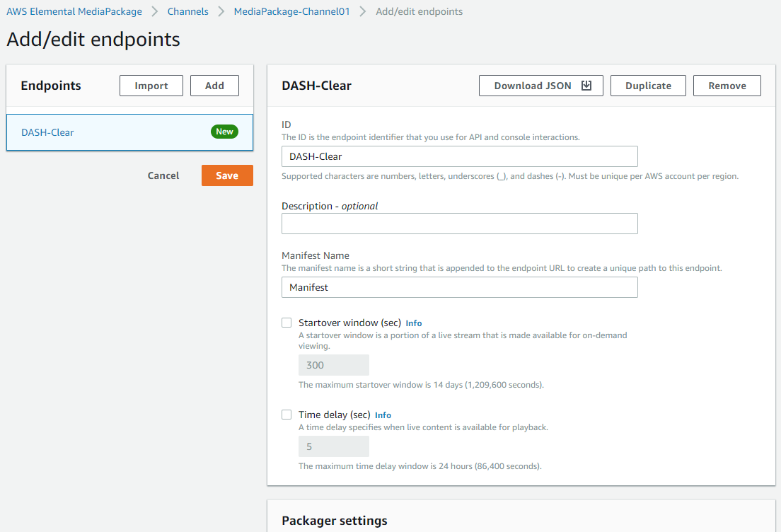Click the optional Description field
This screenshot has height=532, width=781.
coord(460,224)
